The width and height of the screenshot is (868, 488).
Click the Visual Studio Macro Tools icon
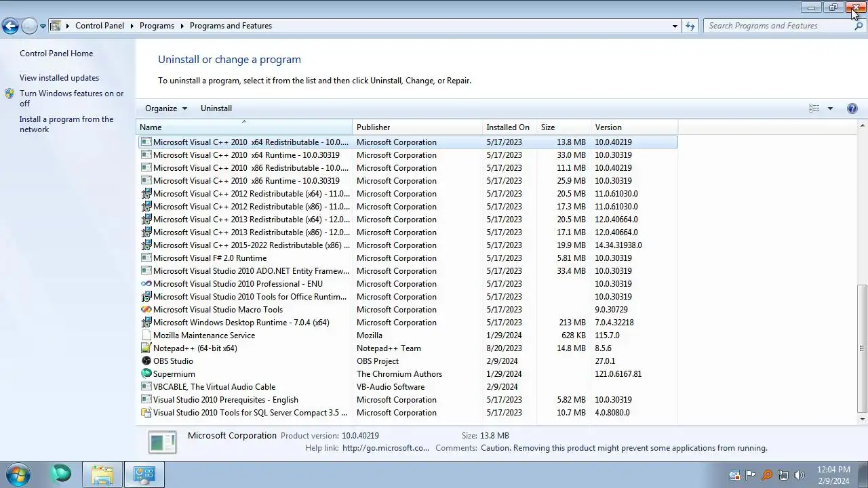tap(146, 310)
